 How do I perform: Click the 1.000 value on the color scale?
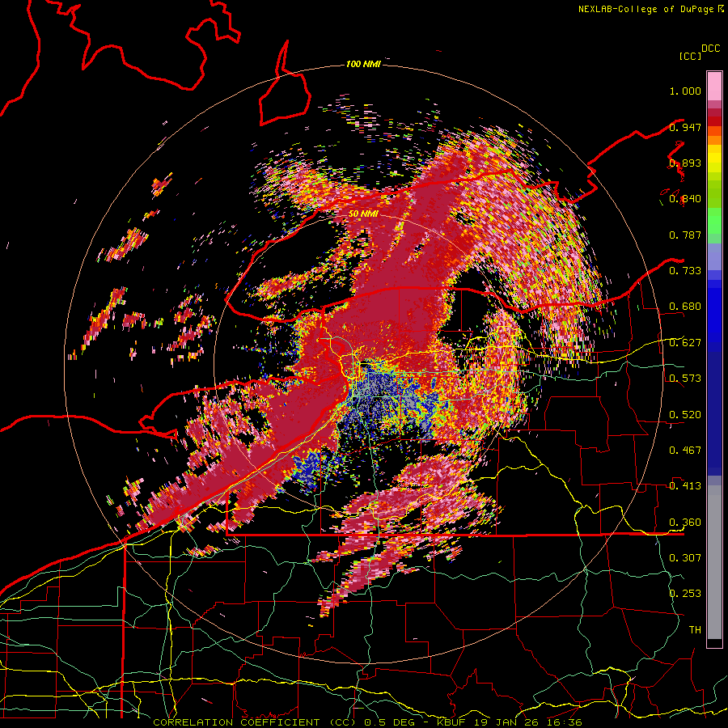pos(685,91)
